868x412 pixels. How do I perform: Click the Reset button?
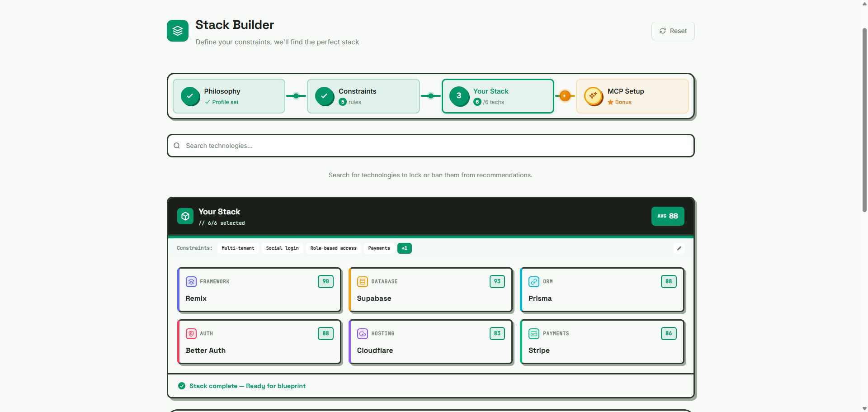point(673,31)
